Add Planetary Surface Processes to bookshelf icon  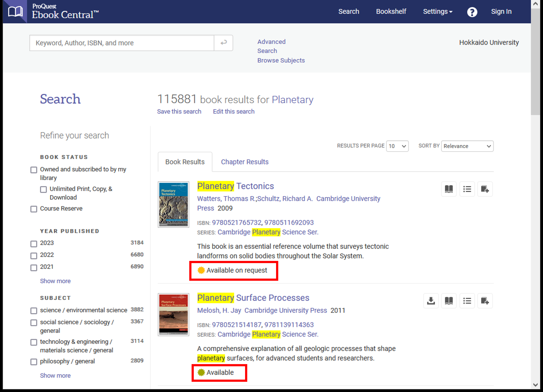485,301
